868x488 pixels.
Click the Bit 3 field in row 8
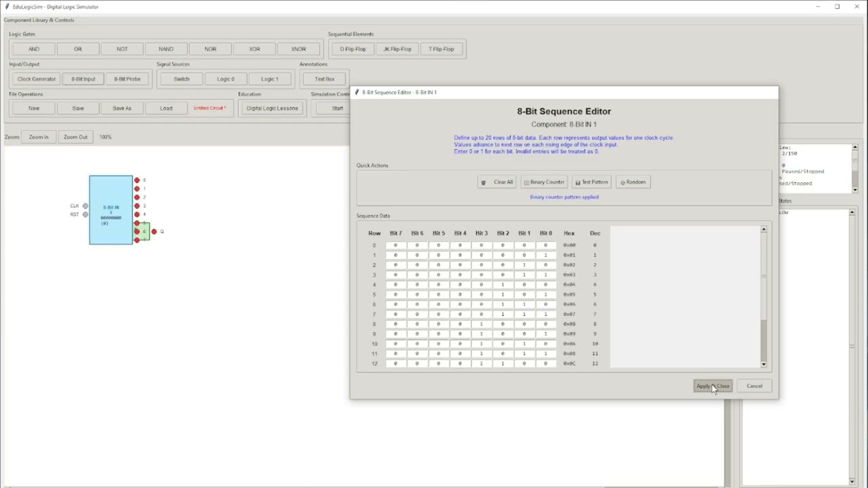[481, 324]
